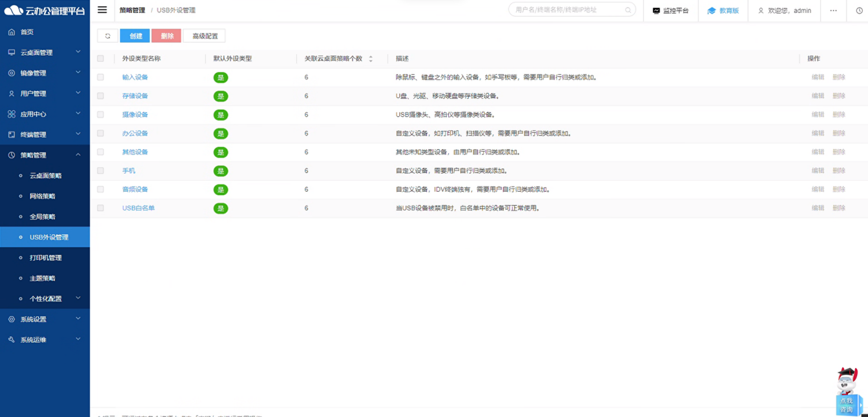Image resolution: width=868 pixels, height=417 pixels.
Task: Click the search magnifier icon
Action: 628,10
